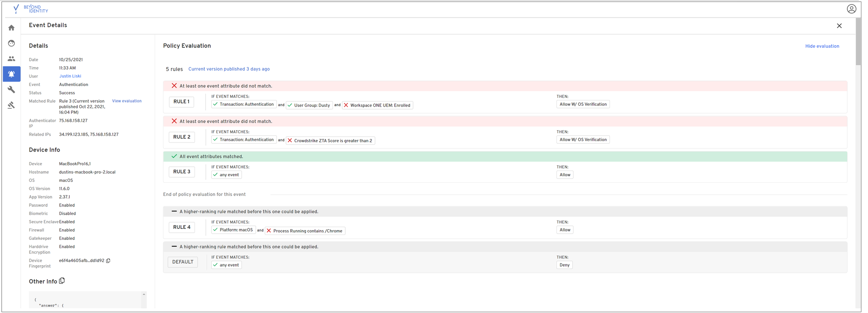
Task: Click the RULE 1 label button
Action: tap(181, 102)
